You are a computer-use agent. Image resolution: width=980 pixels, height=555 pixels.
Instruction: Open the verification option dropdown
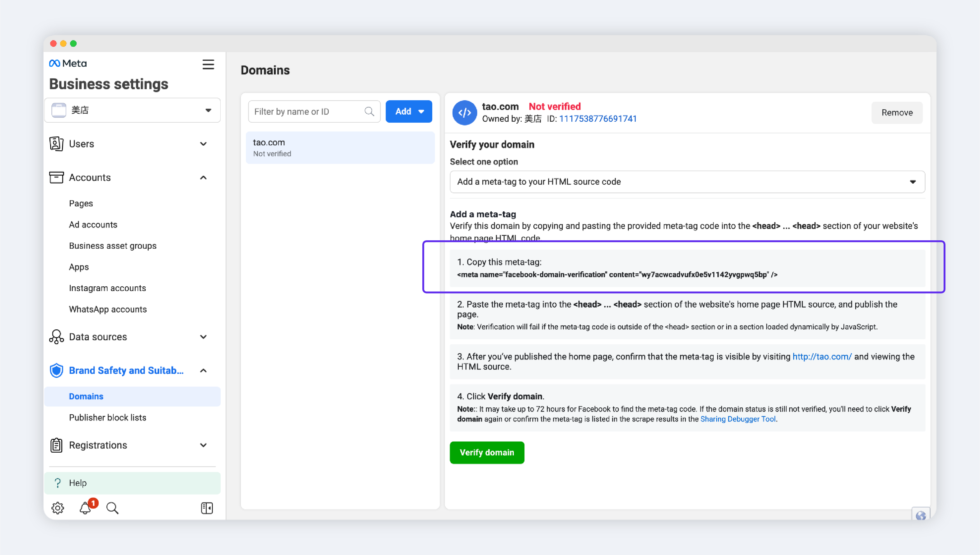(687, 182)
